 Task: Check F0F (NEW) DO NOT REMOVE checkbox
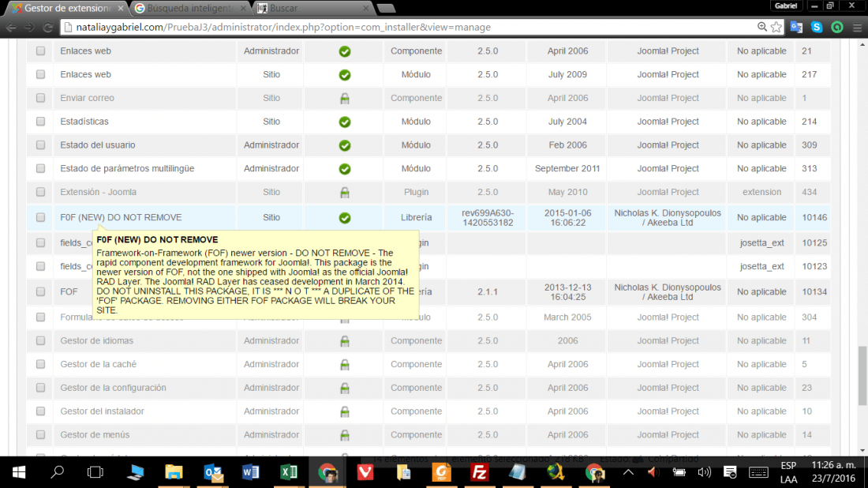coord(40,218)
